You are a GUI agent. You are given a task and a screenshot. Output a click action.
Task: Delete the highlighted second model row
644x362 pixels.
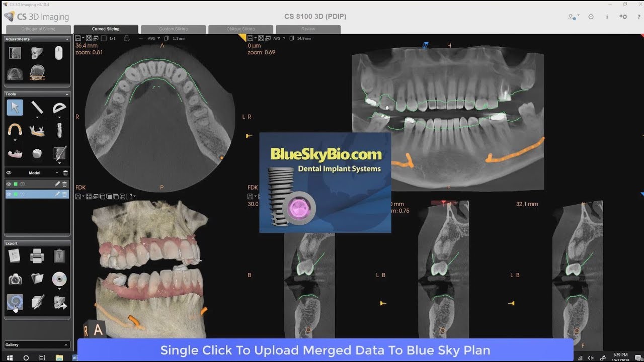(64, 194)
